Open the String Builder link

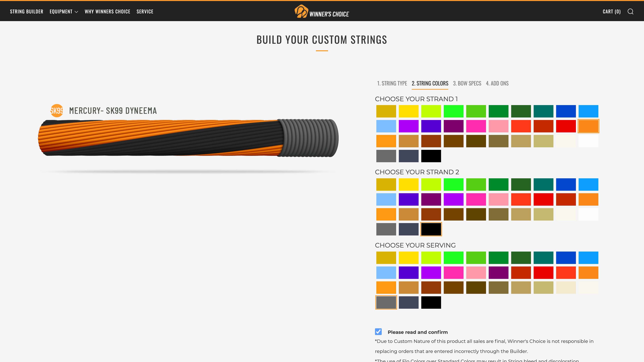pyautogui.click(x=26, y=12)
